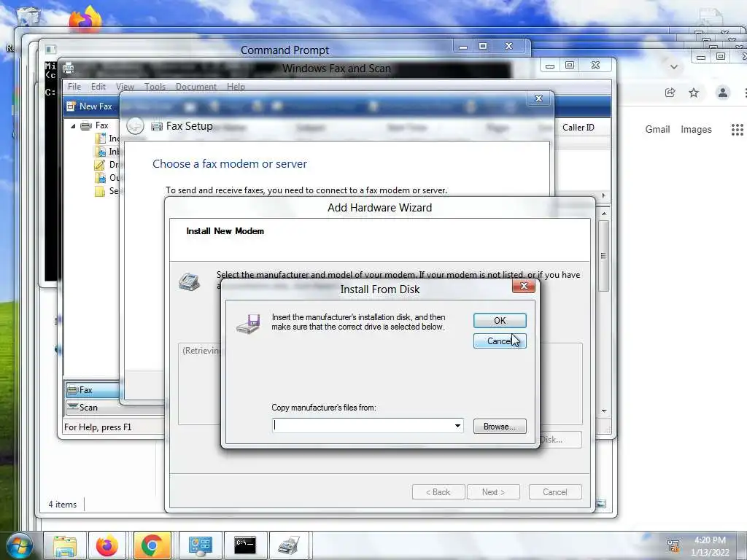747x560 pixels.
Task: Open Browse to locate manufacturer's files
Action: (500, 426)
